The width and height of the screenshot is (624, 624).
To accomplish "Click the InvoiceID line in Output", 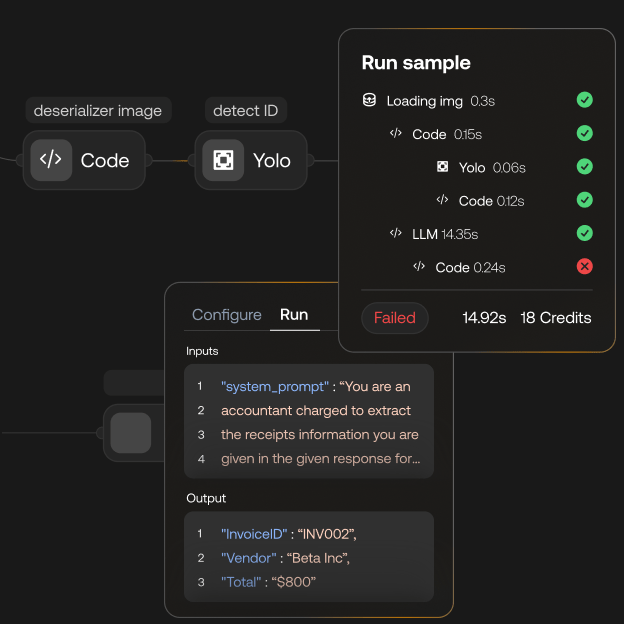I will [x=289, y=534].
